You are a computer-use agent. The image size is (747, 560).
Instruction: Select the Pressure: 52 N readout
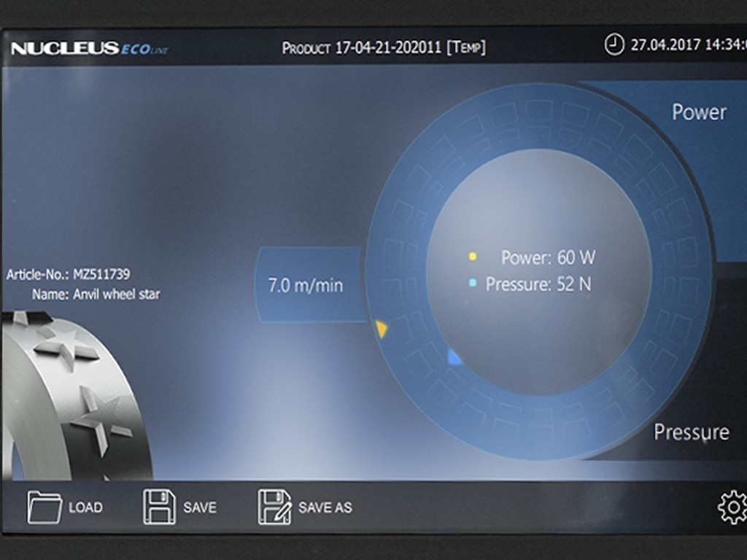pyautogui.click(x=538, y=284)
